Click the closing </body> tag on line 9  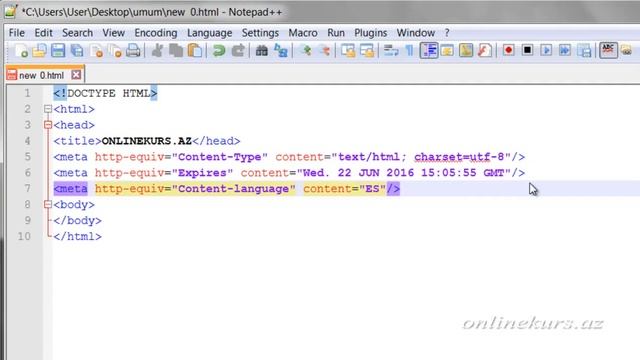point(78,221)
